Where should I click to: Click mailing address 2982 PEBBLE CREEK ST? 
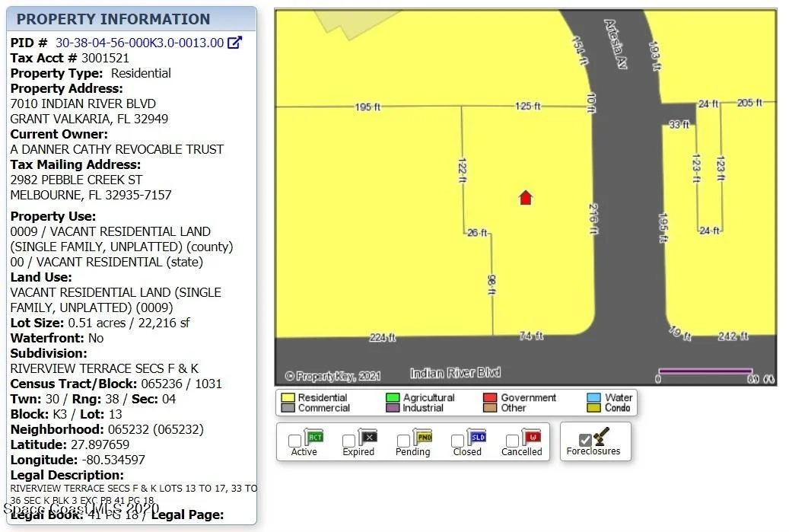pyautogui.click(x=76, y=180)
